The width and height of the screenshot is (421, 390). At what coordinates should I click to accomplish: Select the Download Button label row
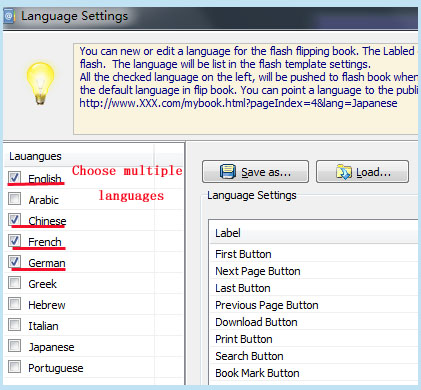[314, 322]
